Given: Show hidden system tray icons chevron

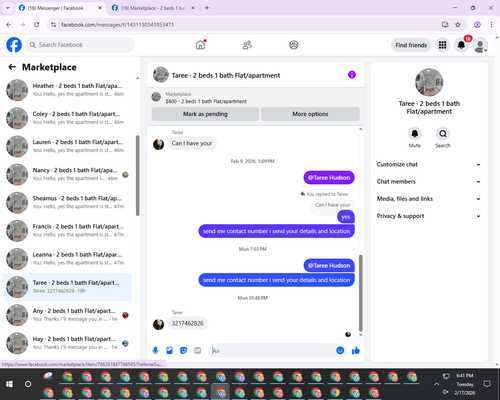Looking at the screenshot, I should pos(436,384).
